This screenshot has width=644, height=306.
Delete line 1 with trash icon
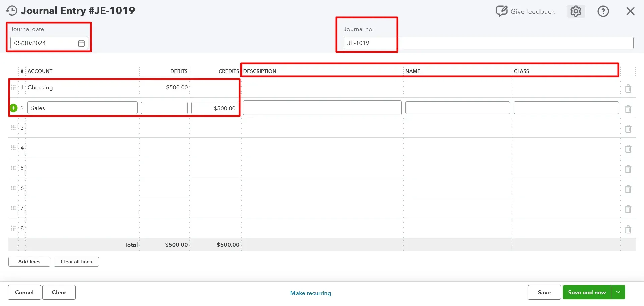628,88
